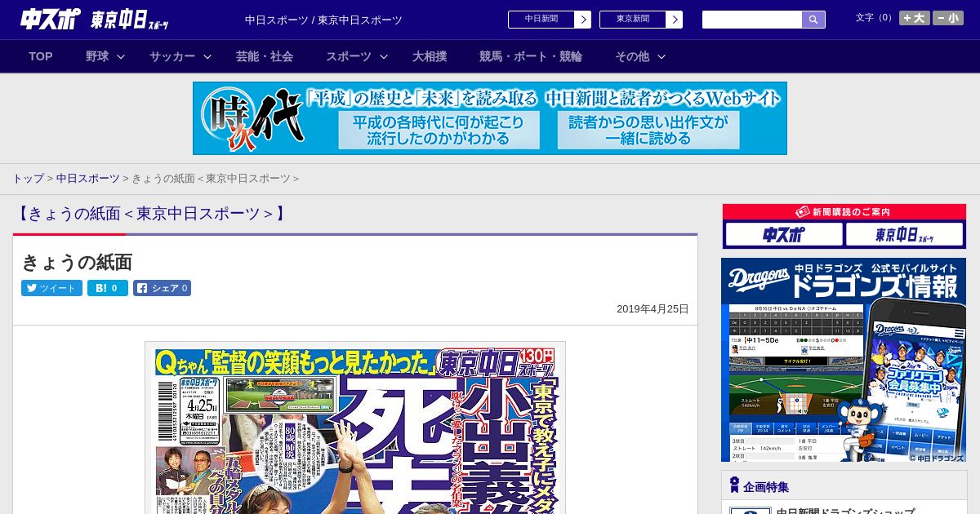Go to TOP menu item

(x=41, y=56)
